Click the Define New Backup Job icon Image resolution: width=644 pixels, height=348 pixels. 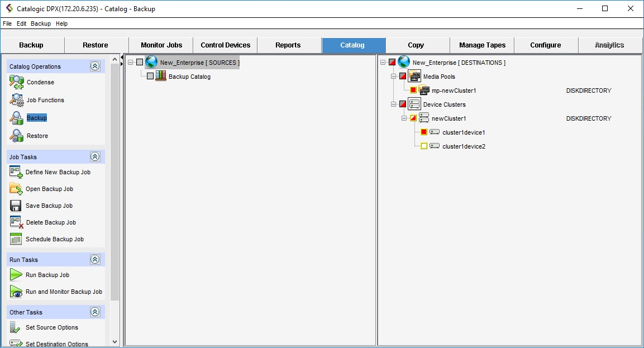point(16,172)
